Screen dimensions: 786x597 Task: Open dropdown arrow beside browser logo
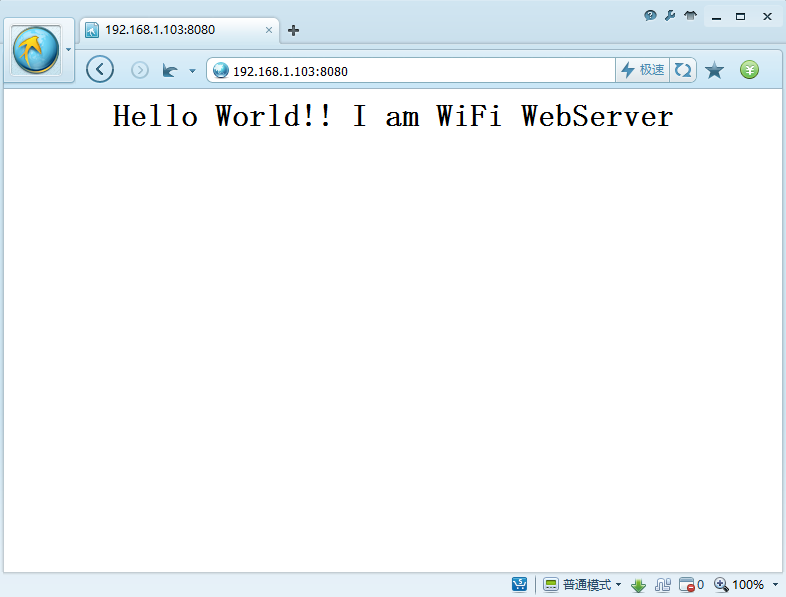(69, 50)
